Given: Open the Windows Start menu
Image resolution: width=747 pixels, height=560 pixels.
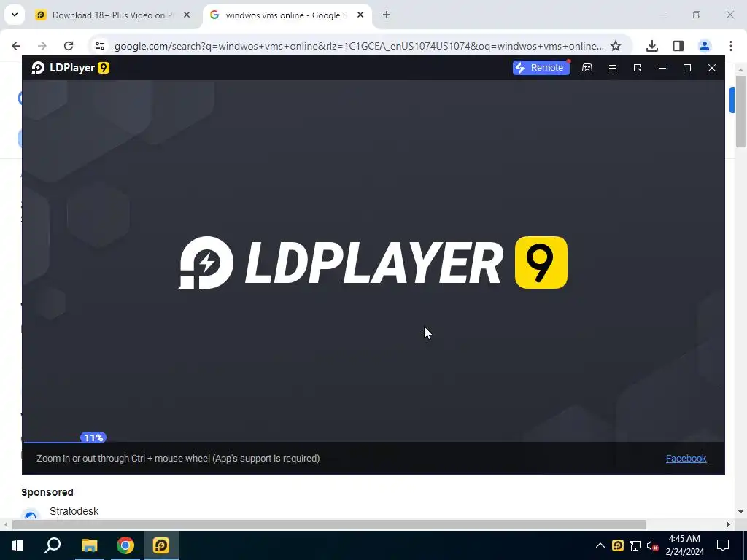Looking at the screenshot, I should click(x=18, y=545).
